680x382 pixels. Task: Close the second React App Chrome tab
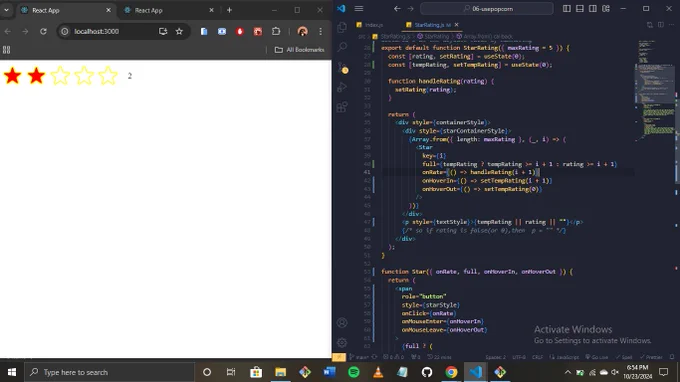211,10
